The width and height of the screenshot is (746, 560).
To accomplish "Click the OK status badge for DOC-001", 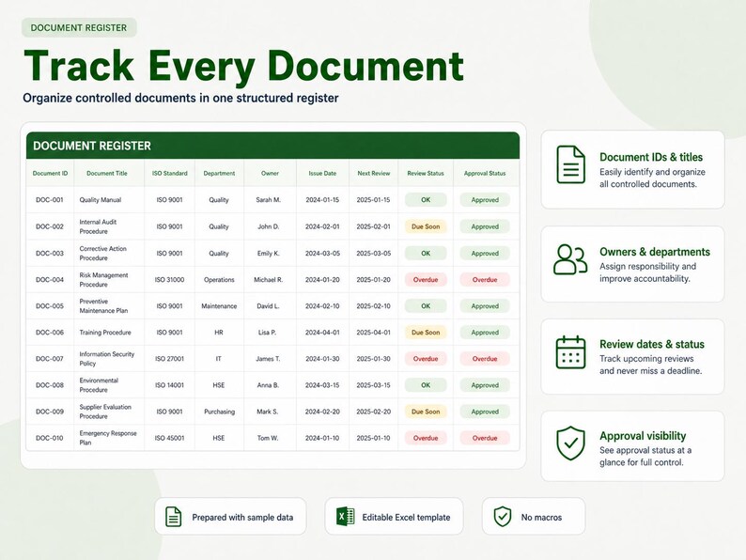I will [426, 200].
